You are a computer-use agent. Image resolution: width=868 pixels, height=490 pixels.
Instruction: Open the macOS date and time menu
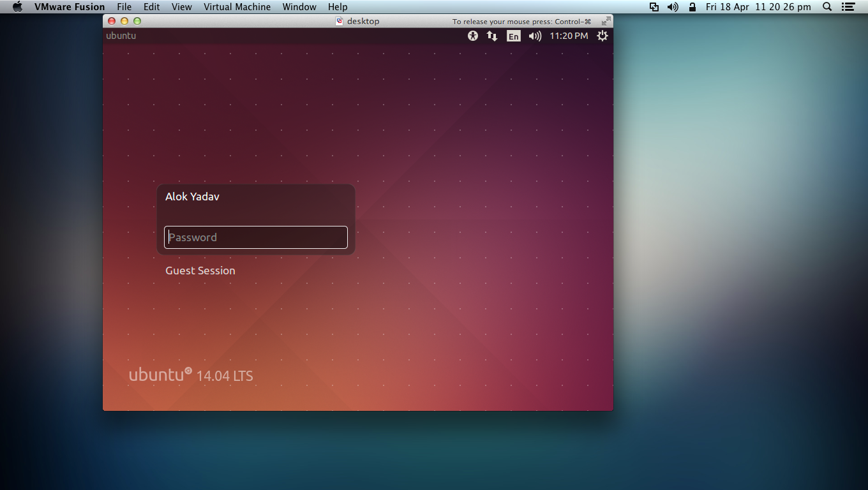pos(758,7)
